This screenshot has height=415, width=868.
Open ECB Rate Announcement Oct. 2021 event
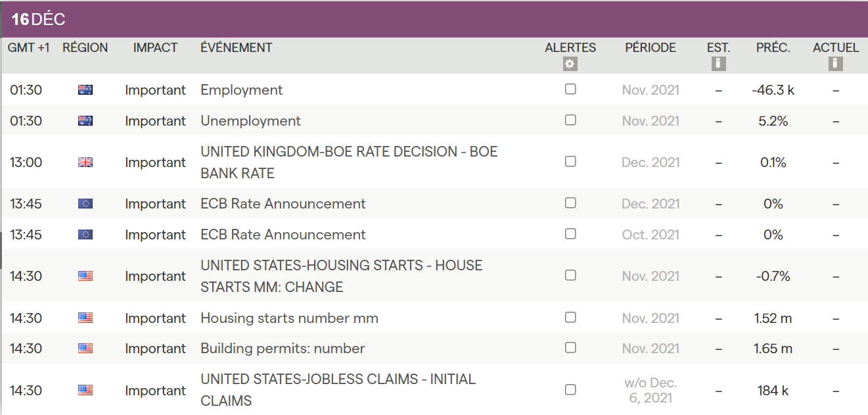click(283, 235)
